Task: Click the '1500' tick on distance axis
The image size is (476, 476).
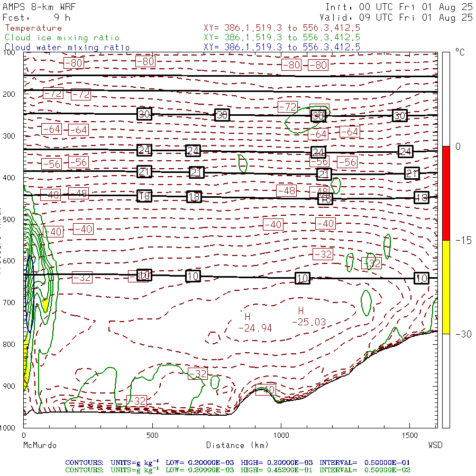Action: point(410,435)
